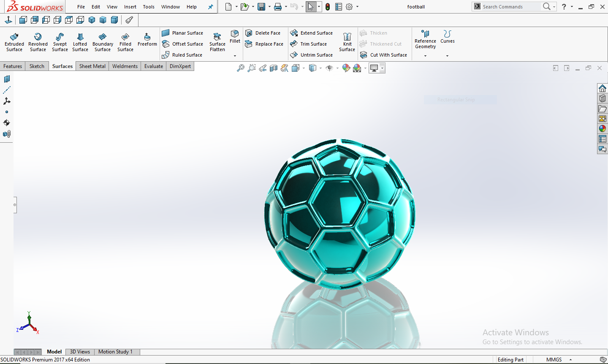
Task: Open the File Explorer folder task pane icon
Action: point(603,109)
